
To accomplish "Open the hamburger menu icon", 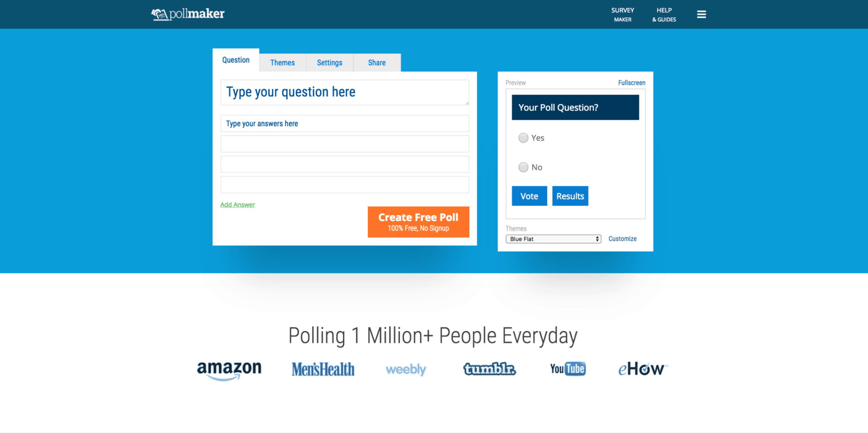I will click(x=701, y=14).
